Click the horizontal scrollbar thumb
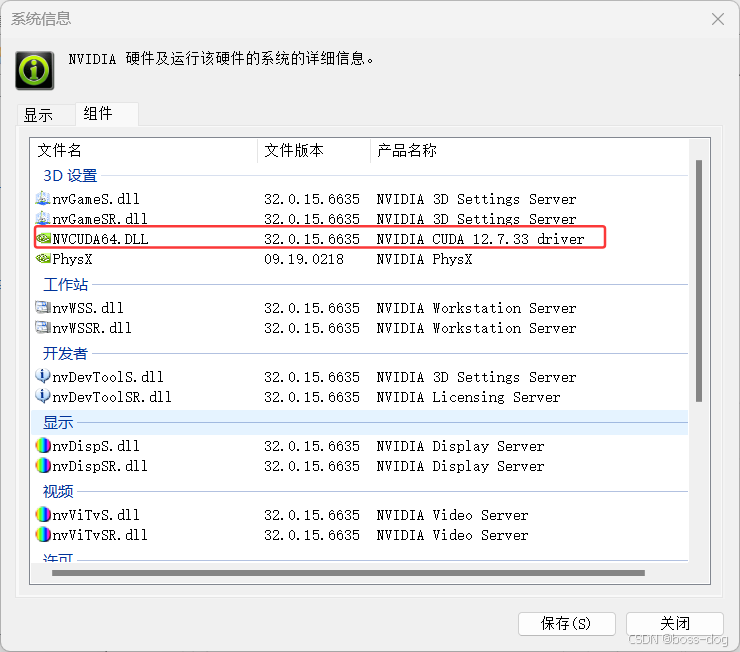Image resolution: width=740 pixels, height=652 pixels. (348, 573)
